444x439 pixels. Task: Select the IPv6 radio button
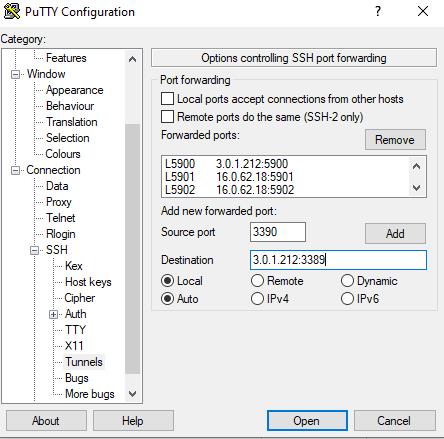tap(347, 298)
